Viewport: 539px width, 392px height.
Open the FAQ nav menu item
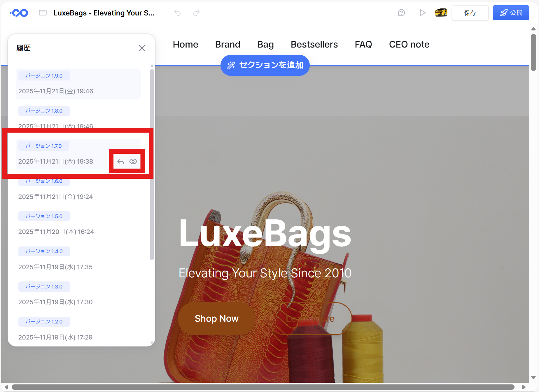click(363, 44)
